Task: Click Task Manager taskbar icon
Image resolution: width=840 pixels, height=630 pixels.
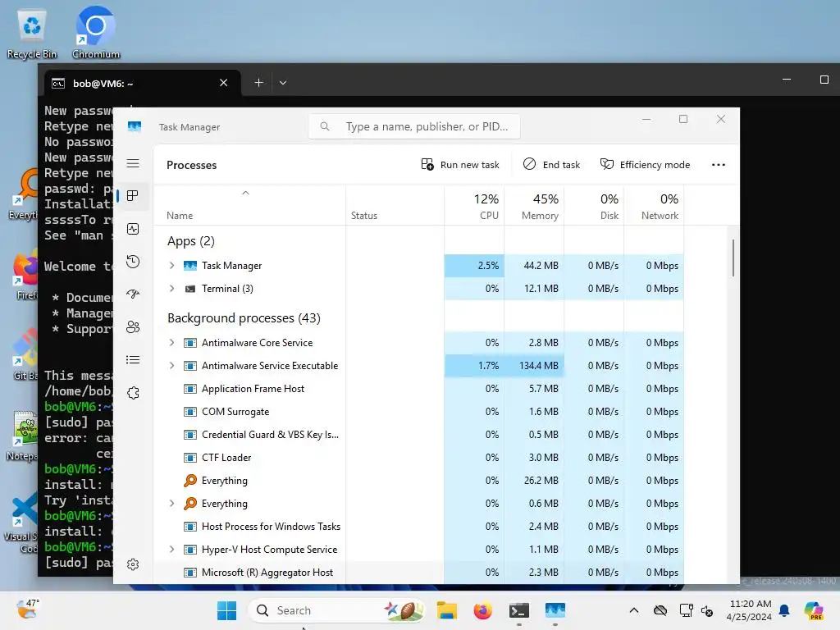Action: click(x=555, y=610)
